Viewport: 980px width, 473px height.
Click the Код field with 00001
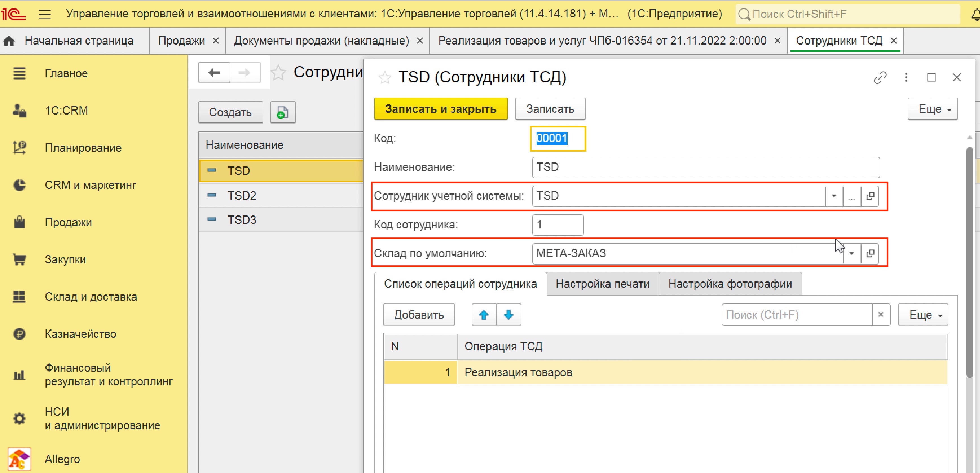558,138
